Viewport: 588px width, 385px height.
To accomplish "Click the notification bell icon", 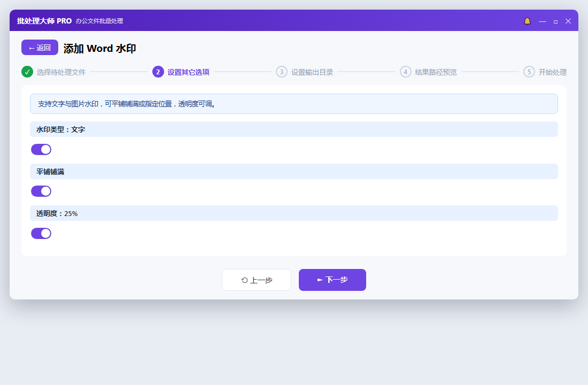I will tap(527, 21).
